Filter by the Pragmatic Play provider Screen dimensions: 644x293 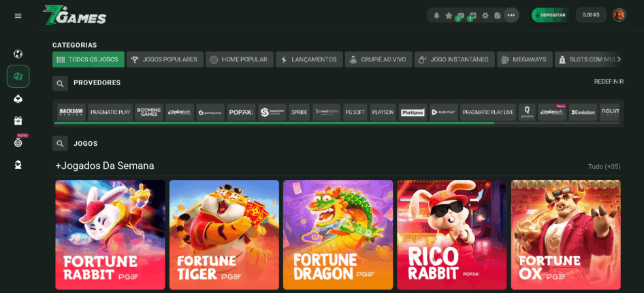110,112
